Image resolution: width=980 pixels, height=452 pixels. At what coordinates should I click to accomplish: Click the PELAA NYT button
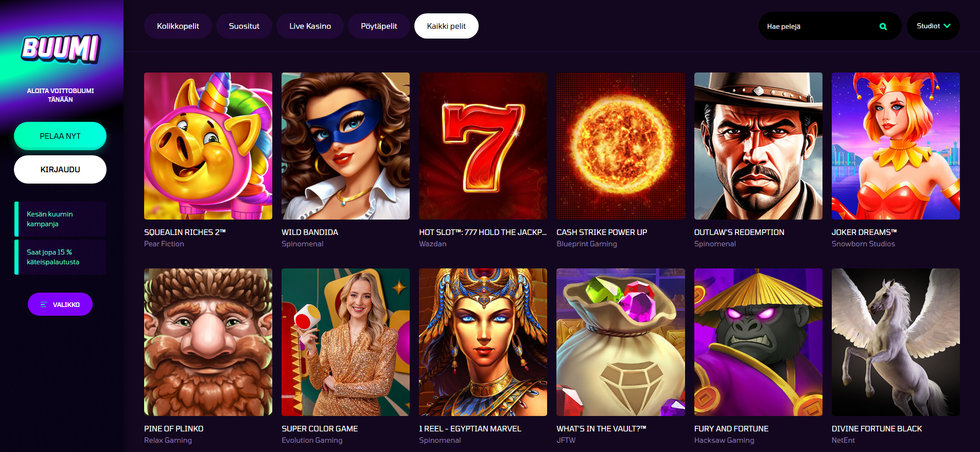point(60,136)
